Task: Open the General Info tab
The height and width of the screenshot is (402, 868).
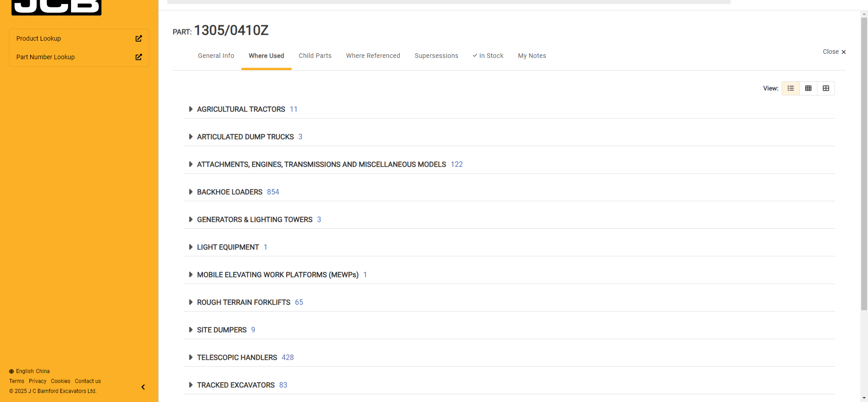Action: 216,56
